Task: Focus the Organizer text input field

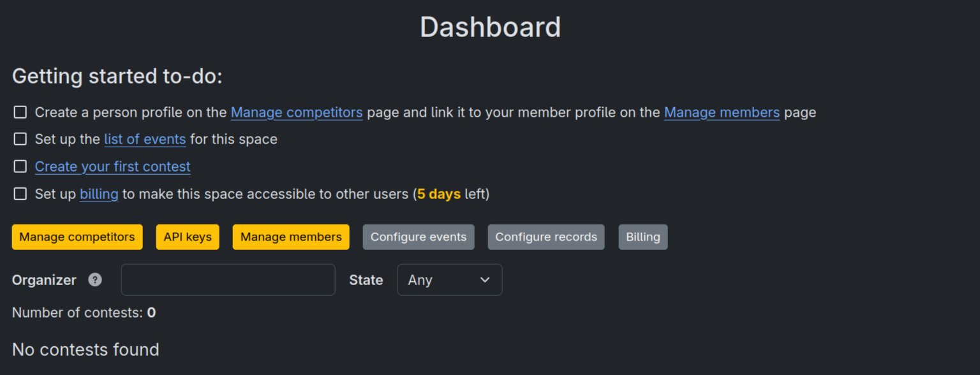Action: pos(228,280)
